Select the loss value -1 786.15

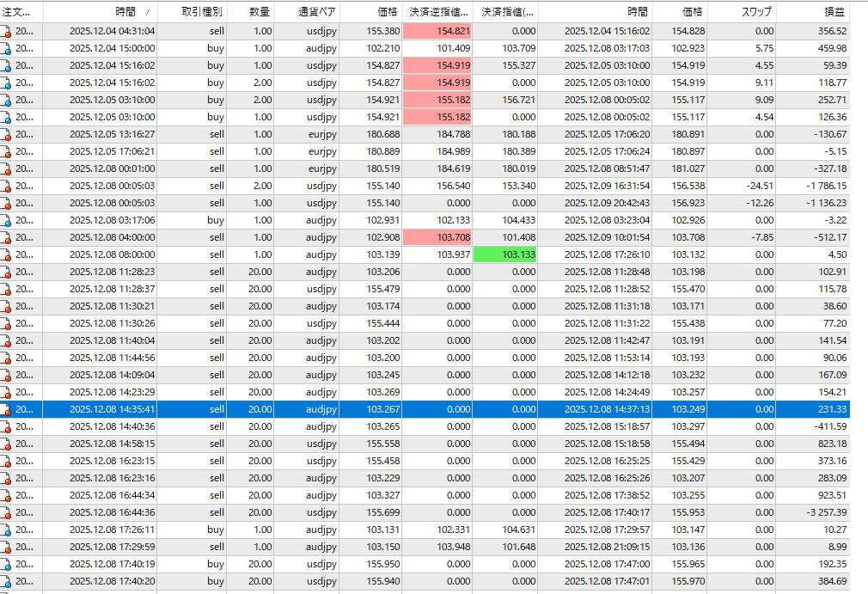click(x=827, y=186)
